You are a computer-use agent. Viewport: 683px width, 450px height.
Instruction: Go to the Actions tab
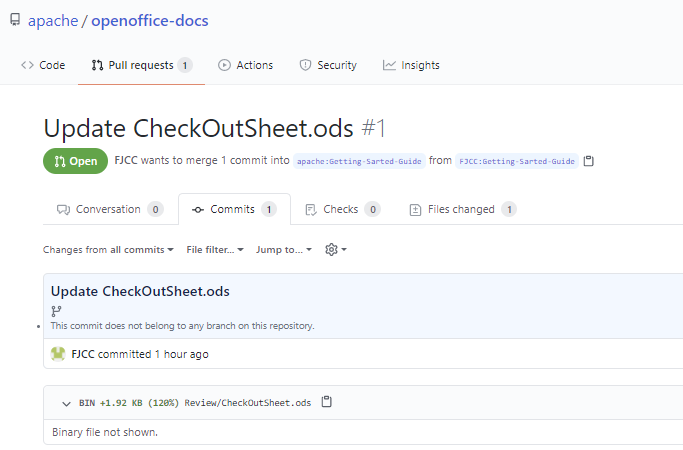click(x=245, y=65)
